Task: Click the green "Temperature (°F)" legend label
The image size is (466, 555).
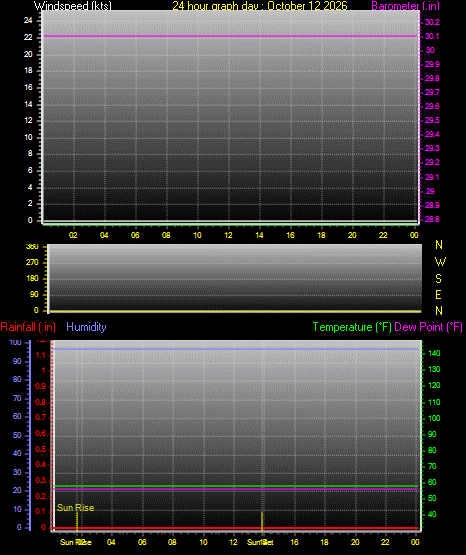Action: click(x=352, y=327)
